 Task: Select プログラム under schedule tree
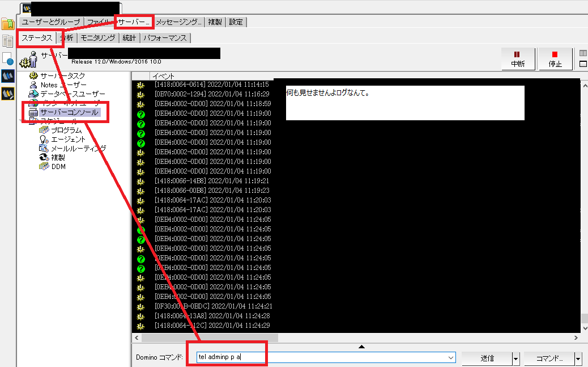coord(66,130)
